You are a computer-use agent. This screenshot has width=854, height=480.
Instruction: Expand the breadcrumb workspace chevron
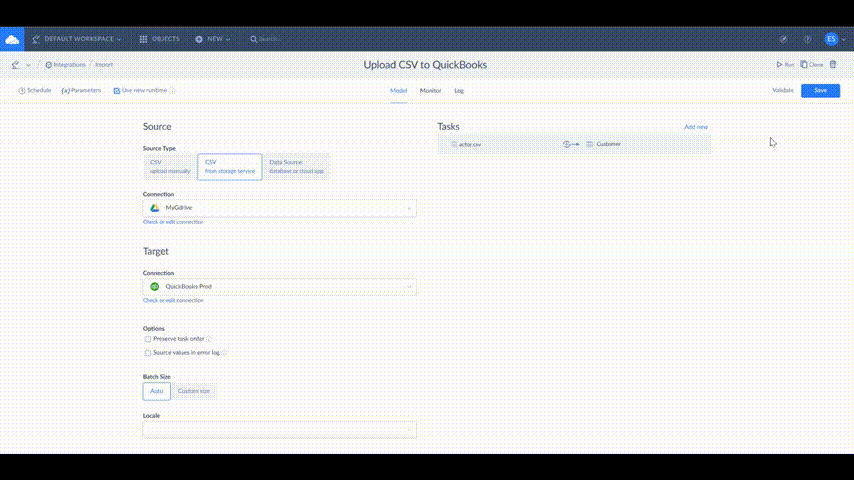pyautogui.click(x=28, y=65)
